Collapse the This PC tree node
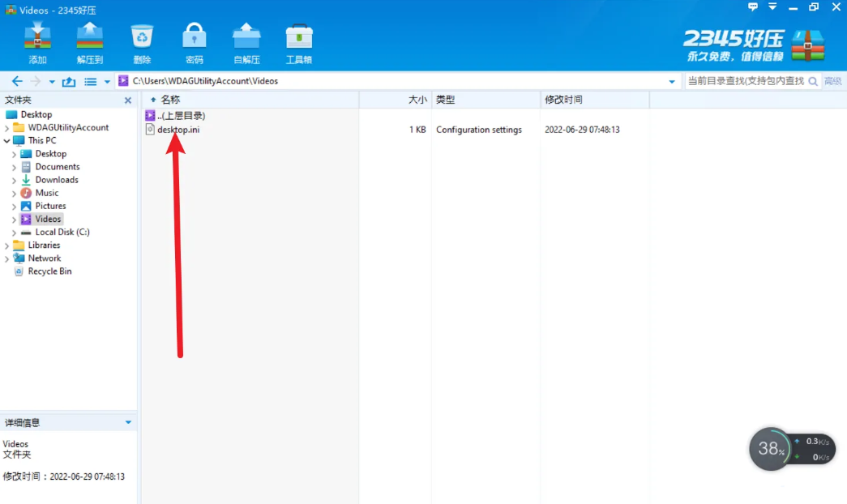This screenshot has height=504, width=847. point(7,141)
